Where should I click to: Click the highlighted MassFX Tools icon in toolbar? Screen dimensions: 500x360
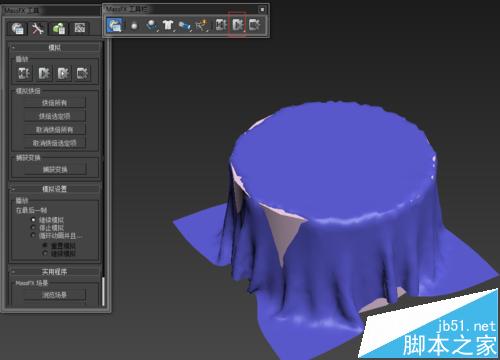115,25
